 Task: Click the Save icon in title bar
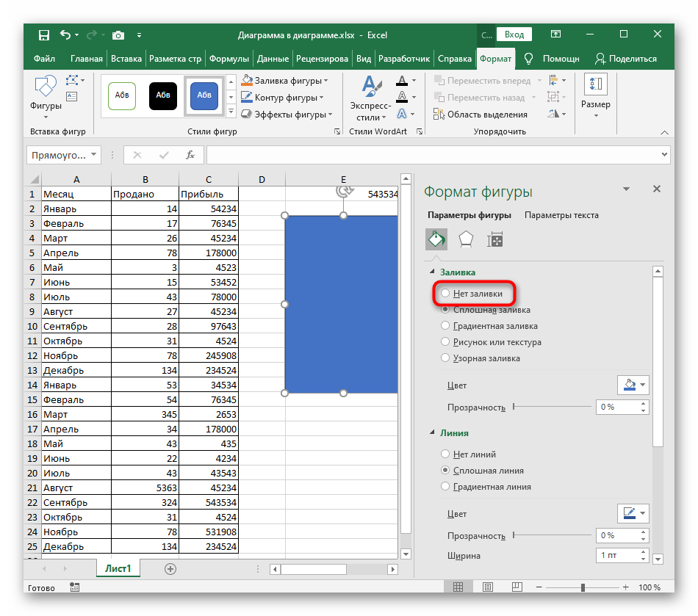(x=44, y=35)
